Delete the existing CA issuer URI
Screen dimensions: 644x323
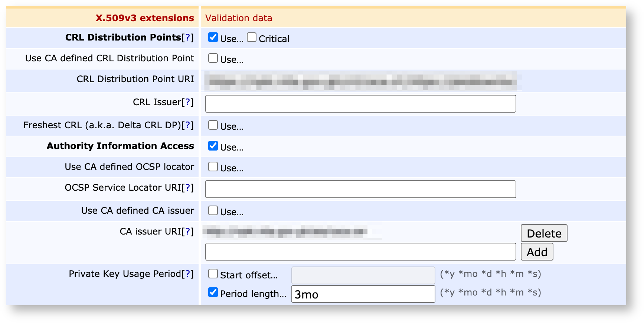coord(544,233)
